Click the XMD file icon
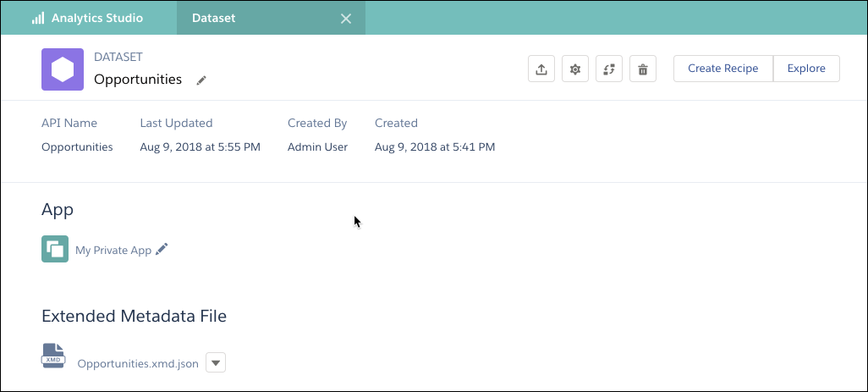Screen dimensions: 868x392 (x=53, y=356)
